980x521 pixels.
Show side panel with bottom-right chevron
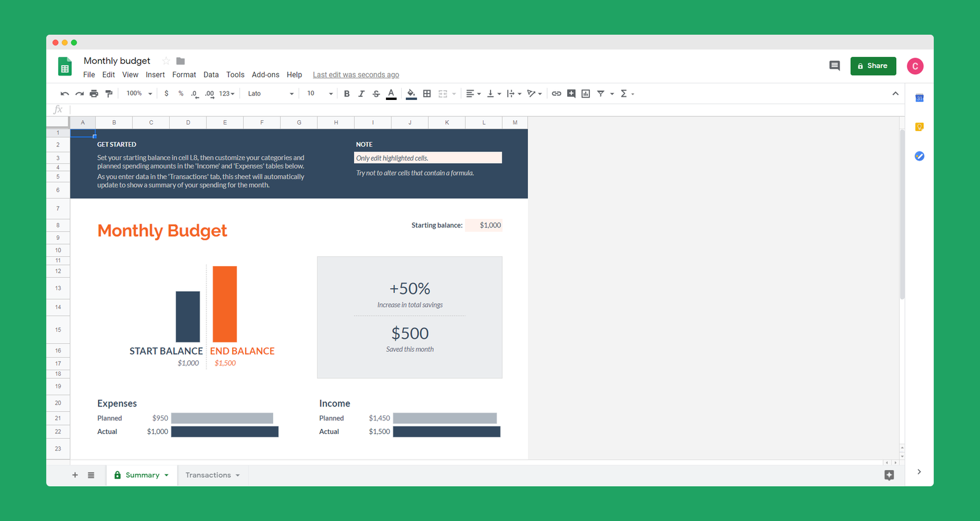point(919,471)
